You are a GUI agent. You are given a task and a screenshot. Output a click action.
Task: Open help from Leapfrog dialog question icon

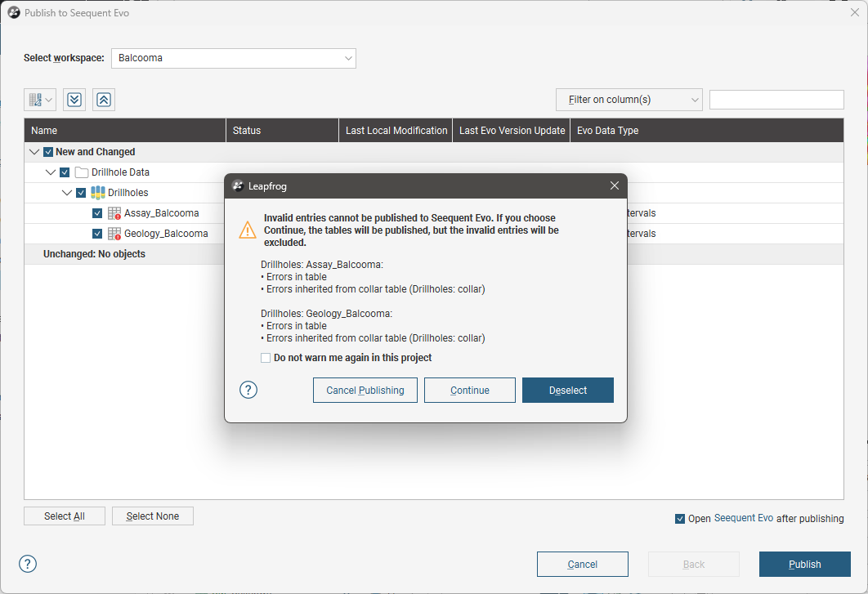(x=248, y=390)
